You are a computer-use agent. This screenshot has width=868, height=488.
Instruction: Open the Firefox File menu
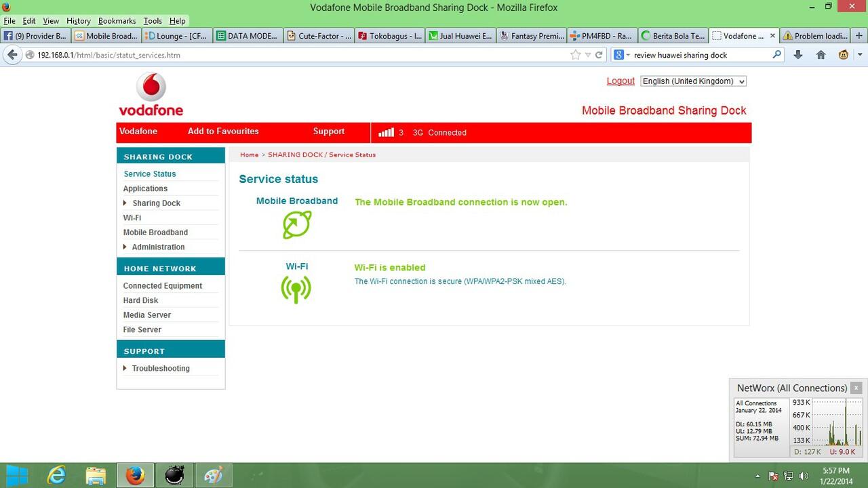(x=9, y=21)
